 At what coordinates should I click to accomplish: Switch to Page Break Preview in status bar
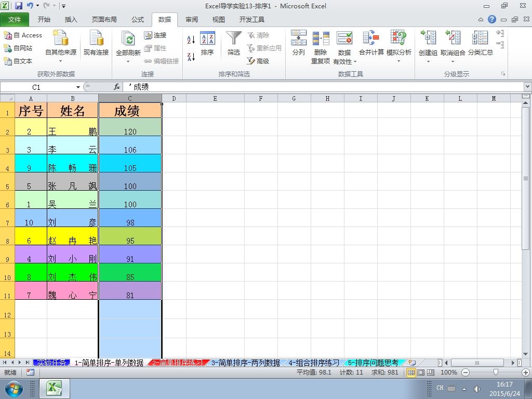point(431,372)
